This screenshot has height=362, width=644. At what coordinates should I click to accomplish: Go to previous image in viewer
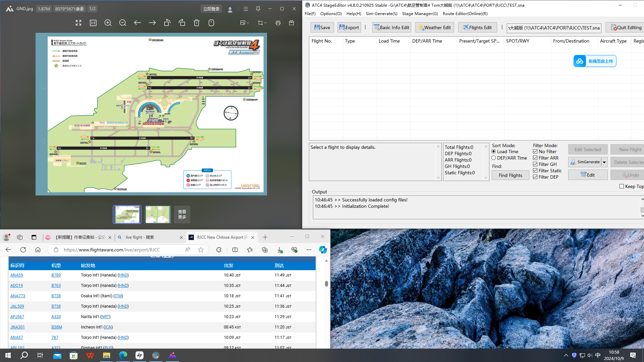(x=138, y=23)
